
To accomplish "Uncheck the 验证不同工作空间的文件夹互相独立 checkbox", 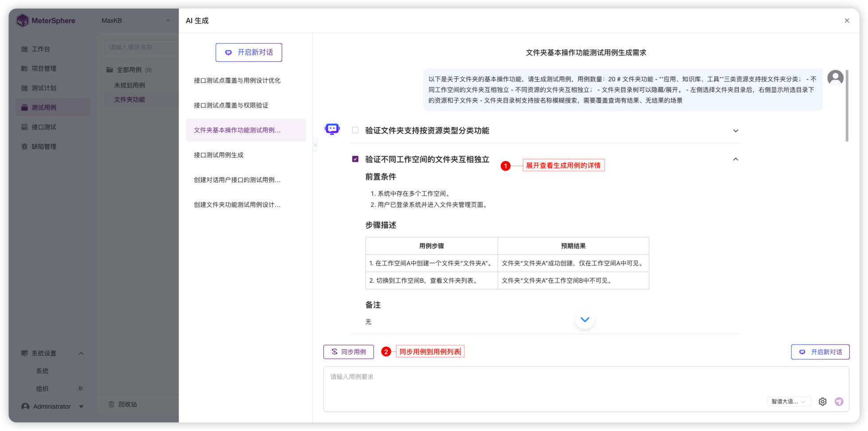I will pyautogui.click(x=355, y=158).
